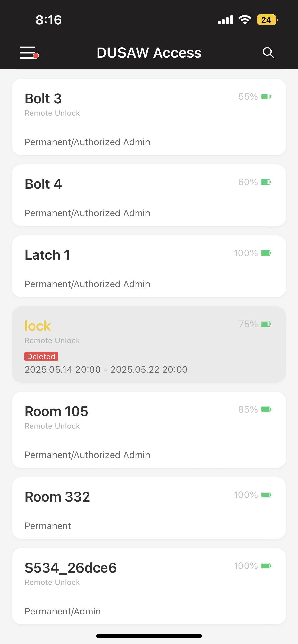Tap the phone battery indicator showing 24
The height and width of the screenshot is (644, 298).
(267, 20)
